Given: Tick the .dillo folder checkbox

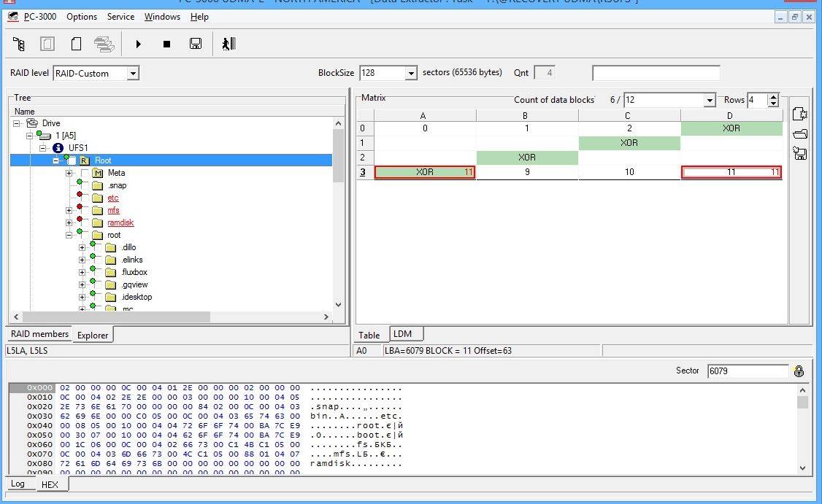Looking at the screenshot, I should (x=98, y=247).
